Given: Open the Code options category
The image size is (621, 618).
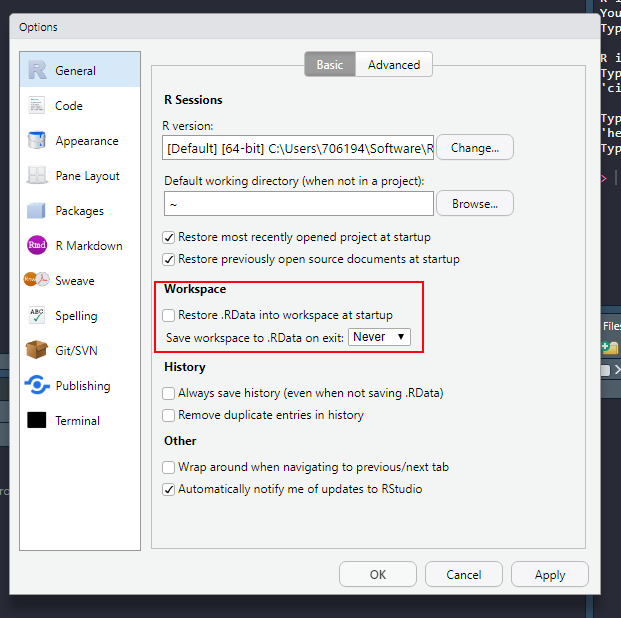Looking at the screenshot, I should [80, 105].
